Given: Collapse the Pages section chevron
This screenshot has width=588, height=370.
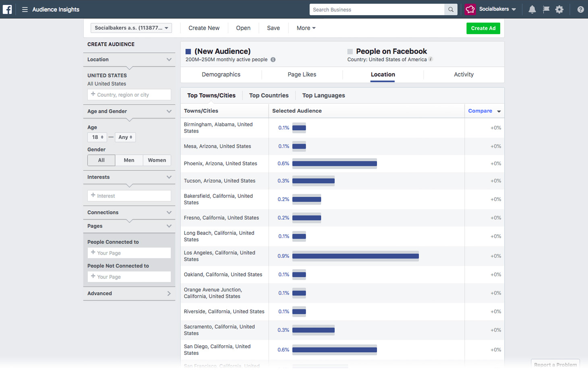Looking at the screenshot, I should point(169,226).
